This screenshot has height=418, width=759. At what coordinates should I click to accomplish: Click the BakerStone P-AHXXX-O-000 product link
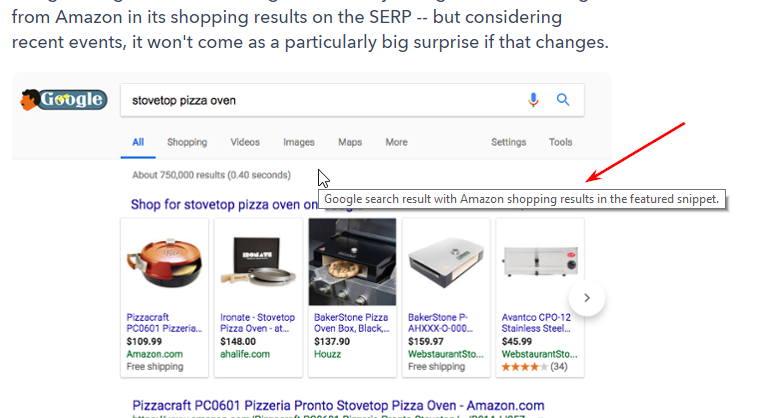[x=440, y=323]
